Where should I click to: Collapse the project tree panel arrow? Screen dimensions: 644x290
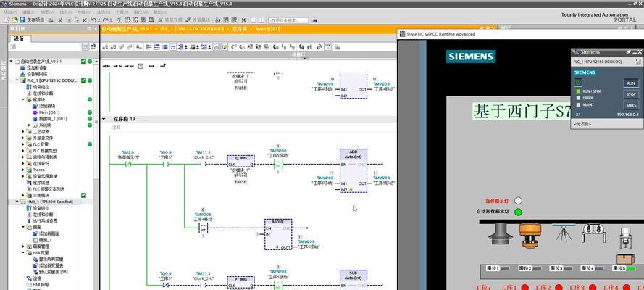pyautogui.click(x=96, y=29)
